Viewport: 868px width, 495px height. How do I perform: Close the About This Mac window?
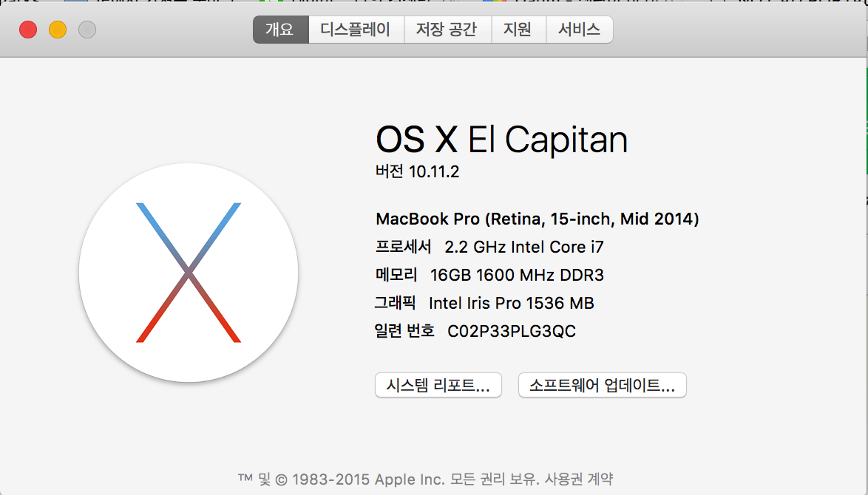(28, 30)
